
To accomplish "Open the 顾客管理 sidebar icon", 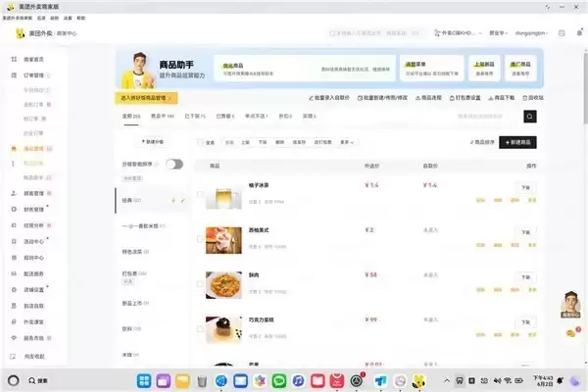I will (14, 193).
